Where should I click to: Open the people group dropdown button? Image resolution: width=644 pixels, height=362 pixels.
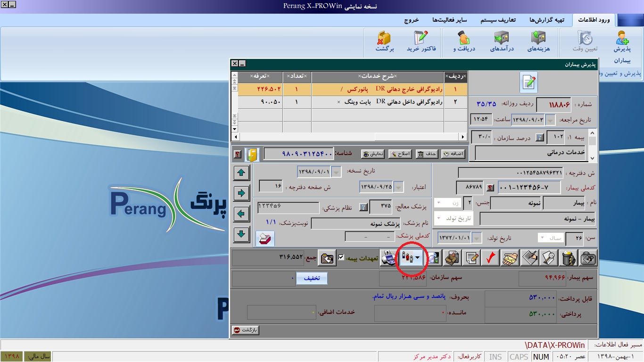click(x=411, y=258)
